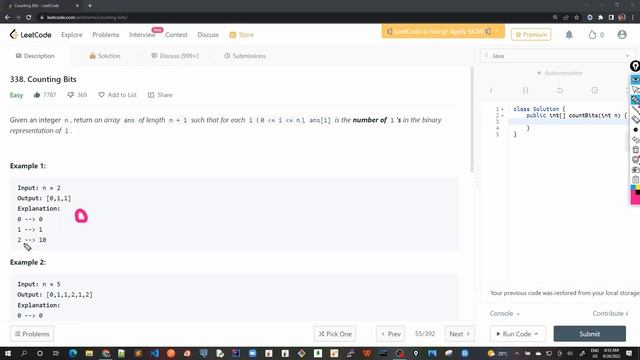This screenshot has width=640, height=360.
Task: Go back with browser back arrow
Action: pos(7,18)
